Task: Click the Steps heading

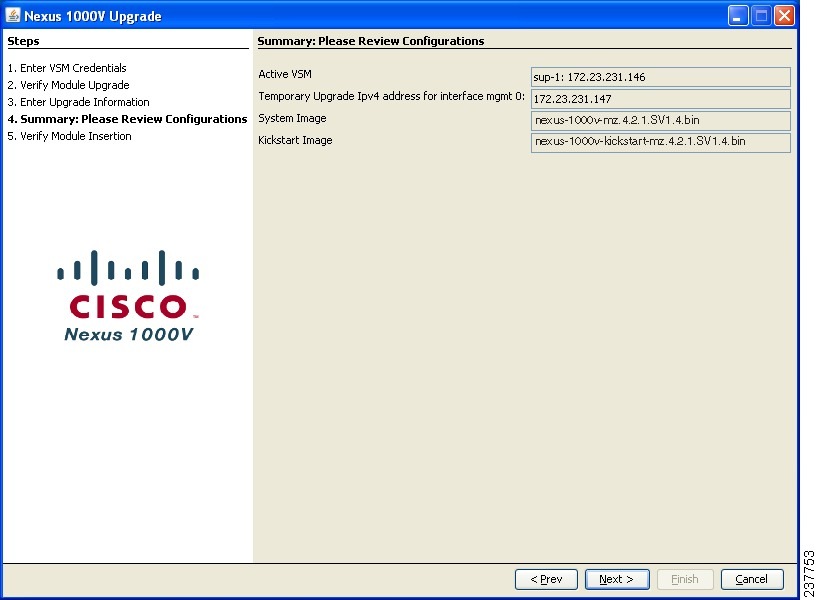Action: (x=24, y=41)
